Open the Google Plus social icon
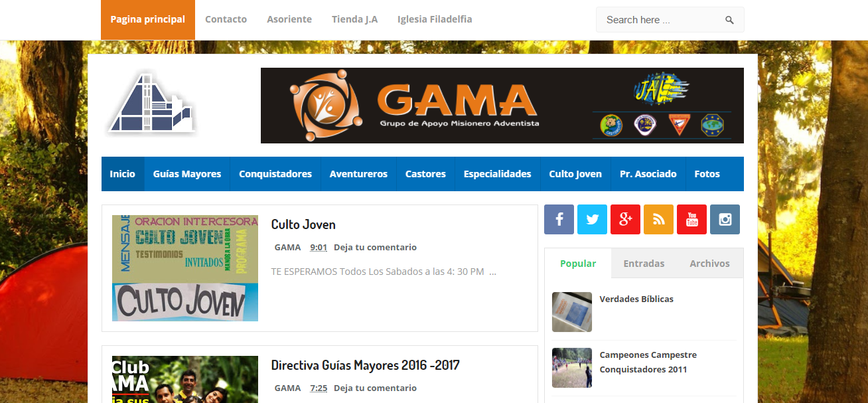The image size is (868, 403). pyautogui.click(x=625, y=219)
